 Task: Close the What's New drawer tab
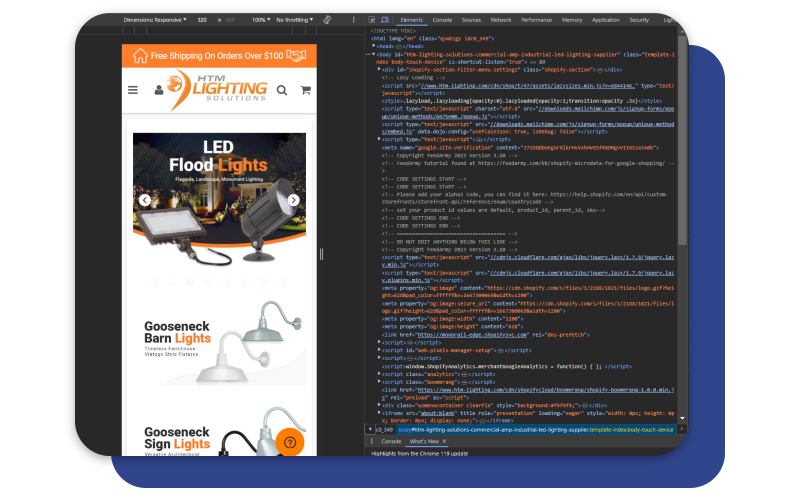tap(444, 441)
